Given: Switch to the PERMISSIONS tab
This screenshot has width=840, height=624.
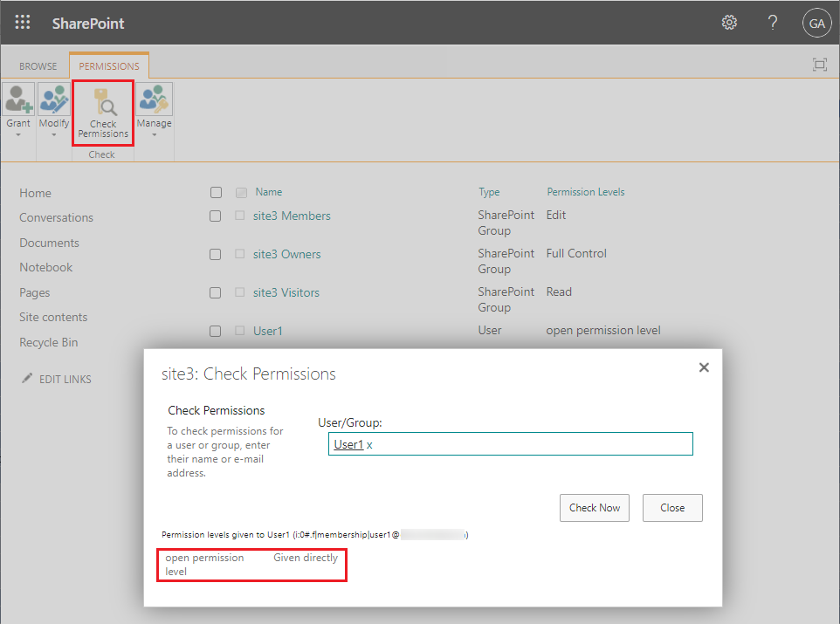Looking at the screenshot, I should pos(109,66).
